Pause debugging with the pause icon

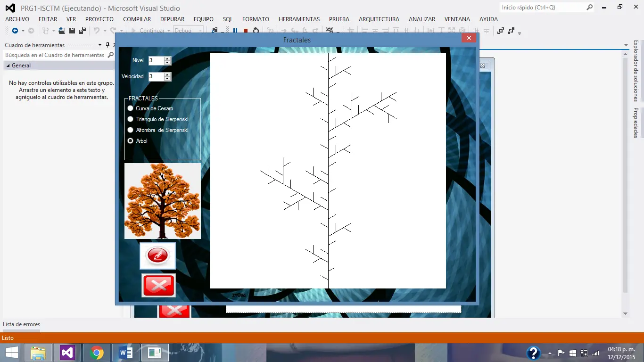click(x=235, y=31)
